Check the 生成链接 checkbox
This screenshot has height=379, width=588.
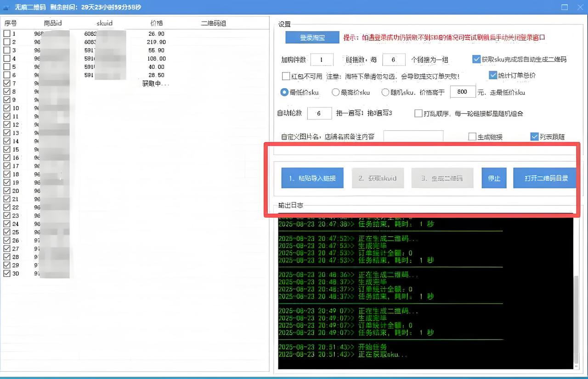(x=472, y=137)
